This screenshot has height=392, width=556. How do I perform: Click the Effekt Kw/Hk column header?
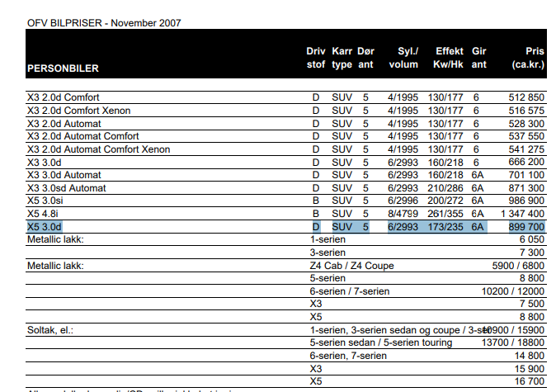click(450, 58)
